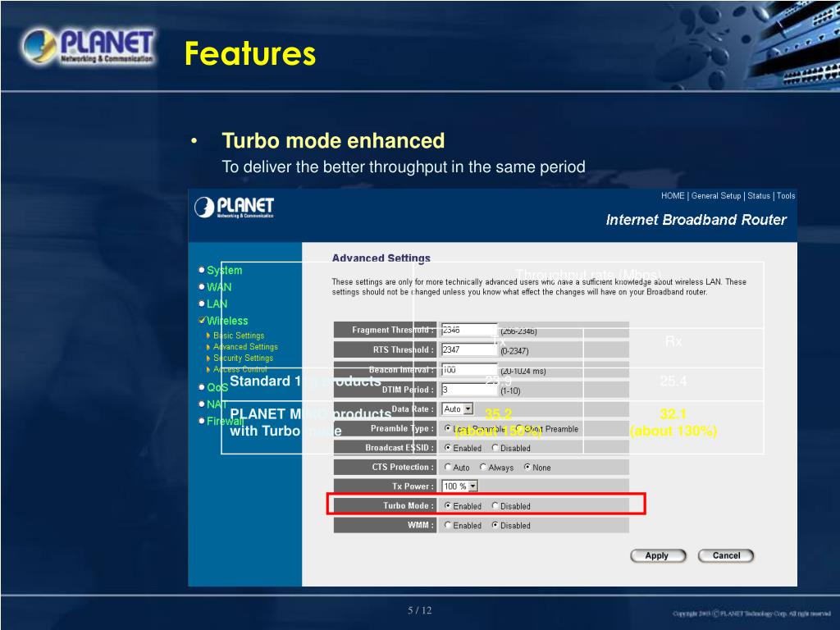Image resolution: width=840 pixels, height=630 pixels.
Task: Enable WMM
Action: 448,526
